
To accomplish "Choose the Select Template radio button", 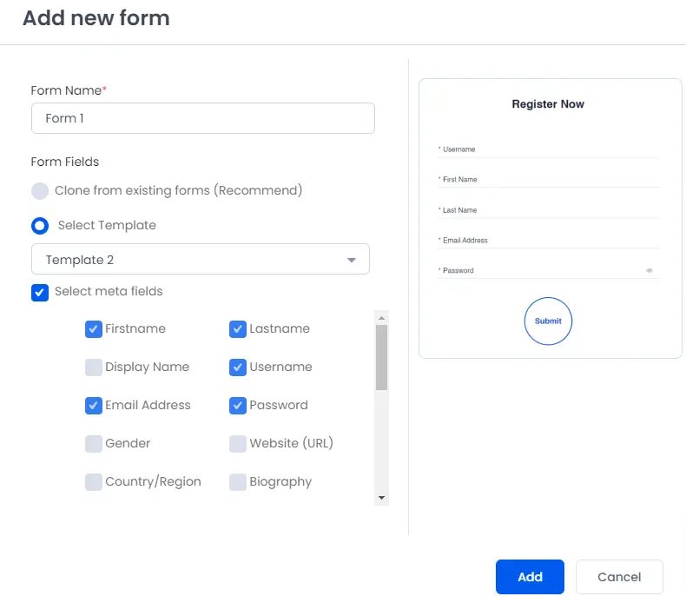I will (x=40, y=226).
